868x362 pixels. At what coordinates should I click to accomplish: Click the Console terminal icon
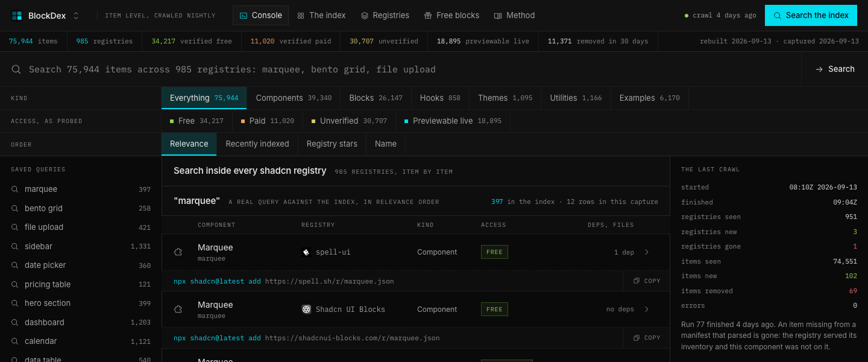[244, 16]
